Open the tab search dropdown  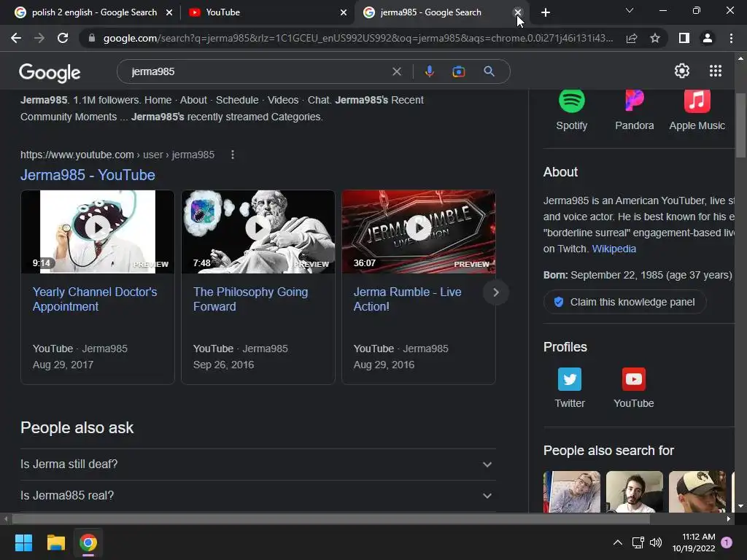[x=630, y=10]
